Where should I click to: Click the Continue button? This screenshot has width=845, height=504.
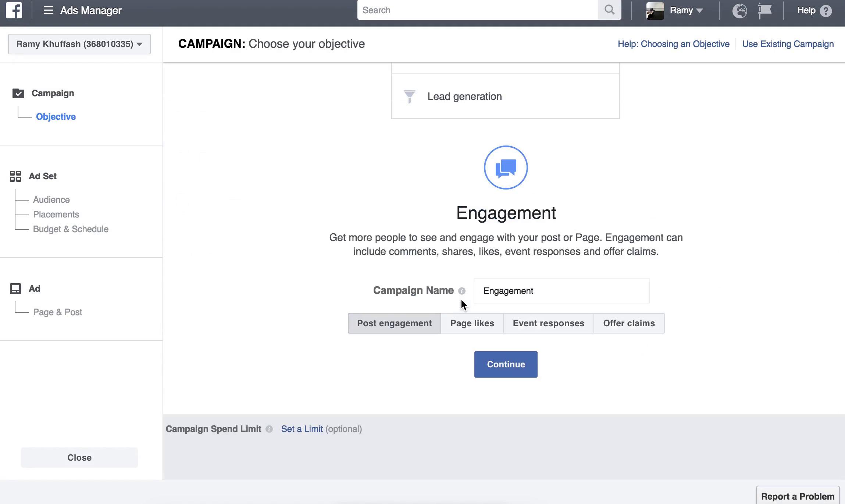[x=506, y=364]
